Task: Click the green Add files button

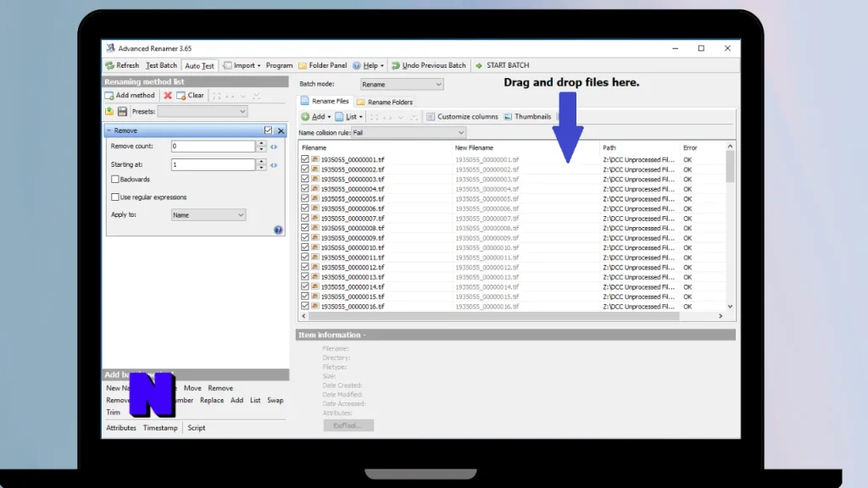Action: click(315, 117)
